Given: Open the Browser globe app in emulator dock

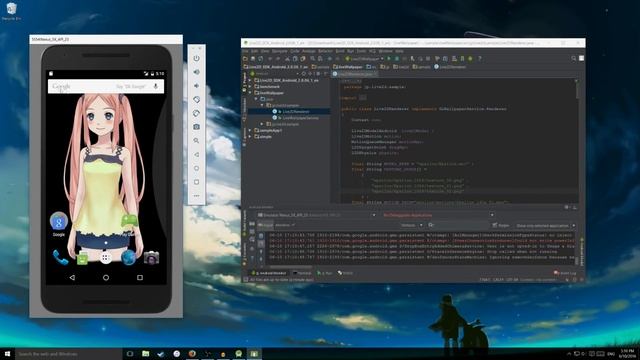Looking at the screenshot, I should (x=129, y=258).
